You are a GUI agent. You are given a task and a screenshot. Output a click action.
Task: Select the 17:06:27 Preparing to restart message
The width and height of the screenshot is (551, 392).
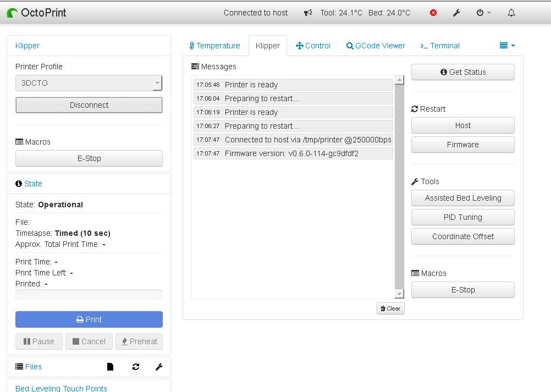[x=293, y=126]
